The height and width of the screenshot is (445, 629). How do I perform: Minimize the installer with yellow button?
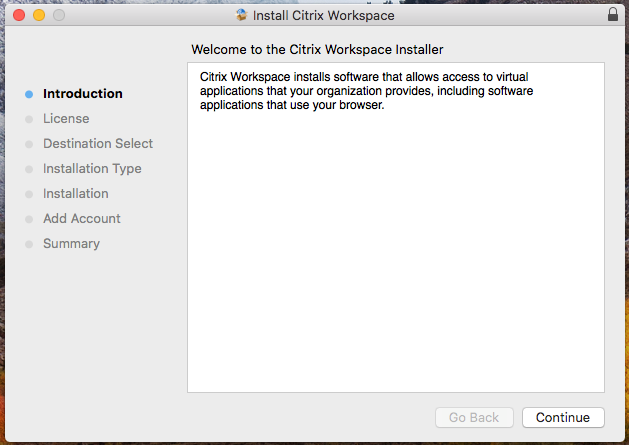coord(39,15)
